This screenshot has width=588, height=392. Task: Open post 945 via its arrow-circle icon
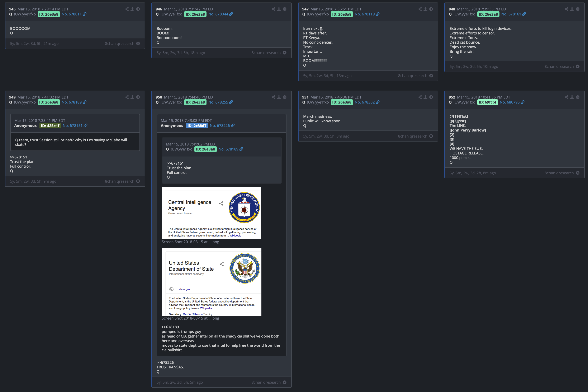138,9
